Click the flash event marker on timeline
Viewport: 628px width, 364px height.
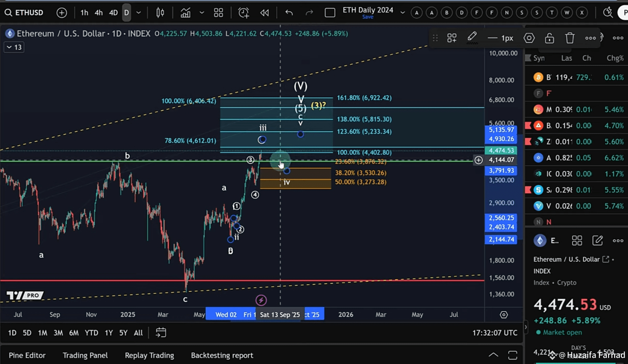tap(261, 300)
